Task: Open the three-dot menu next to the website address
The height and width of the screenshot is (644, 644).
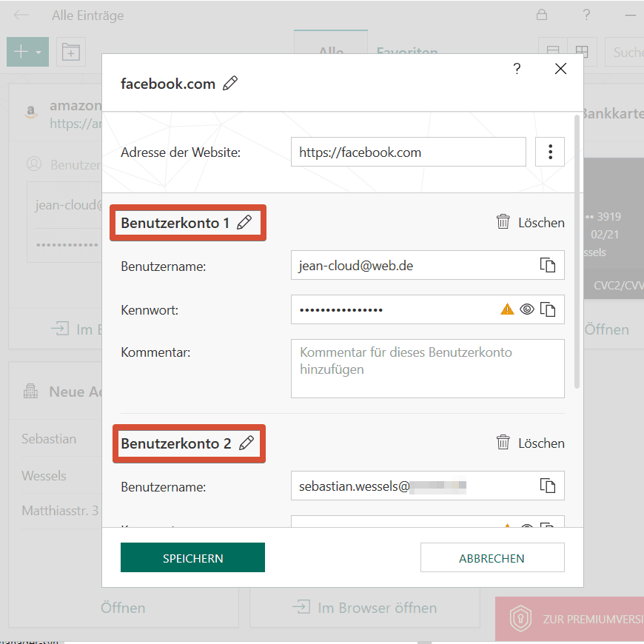Action: (x=550, y=152)
